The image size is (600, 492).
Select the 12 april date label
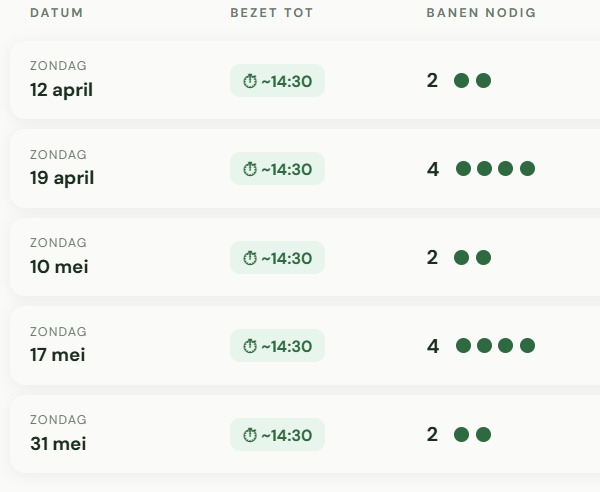pos(61,90)
